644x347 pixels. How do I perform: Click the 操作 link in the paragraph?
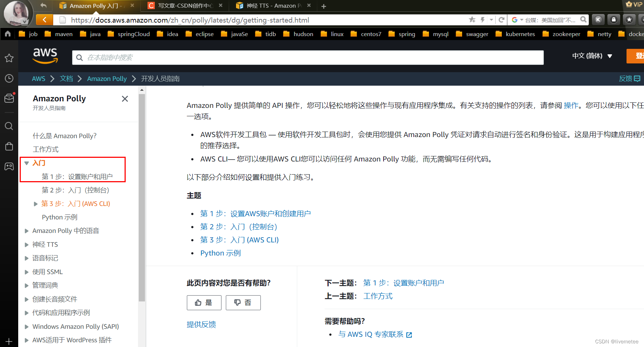571,105
